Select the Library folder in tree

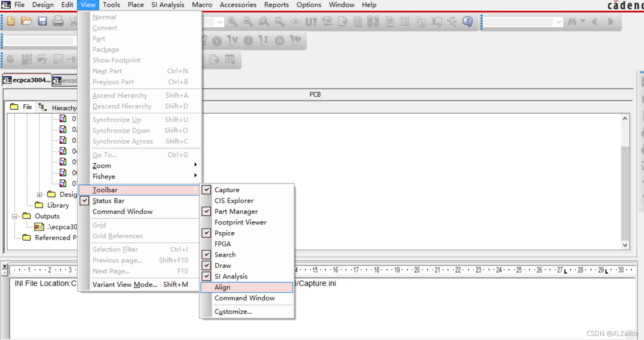pyautogui.click(x=52, y=205)
